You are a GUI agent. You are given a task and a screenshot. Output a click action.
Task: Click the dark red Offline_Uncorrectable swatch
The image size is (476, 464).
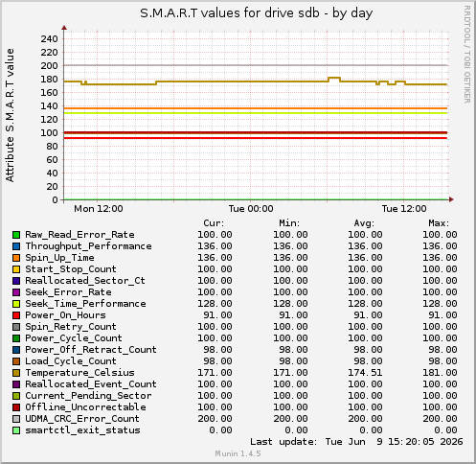pos(16,407)
